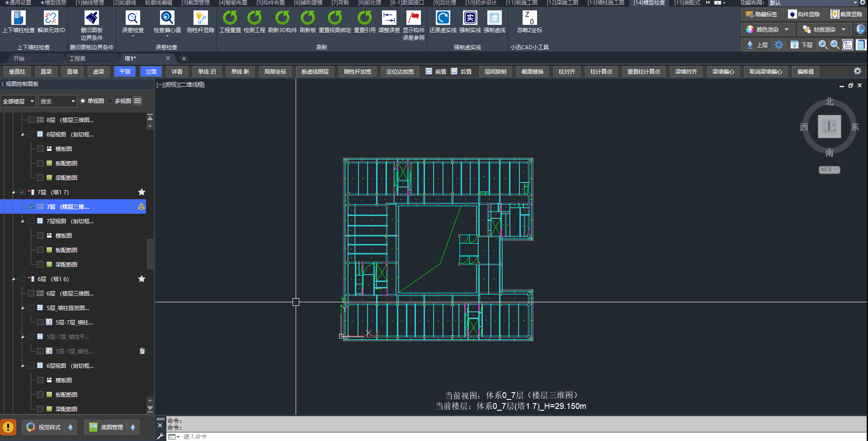Image resolution: width=868 pixels, height=441 pixels.
Task: Click the 解绑无效ID icon
Action: point(51,19)
